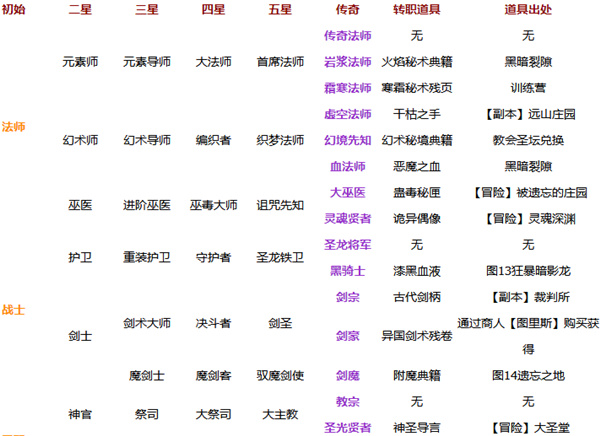Click the 灵魂贤者 purple link
Viewport: 600px width, 436px height.
[x=348, y=218]
